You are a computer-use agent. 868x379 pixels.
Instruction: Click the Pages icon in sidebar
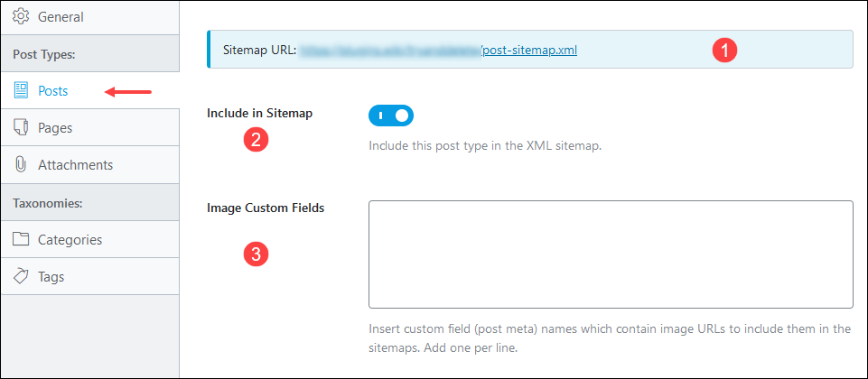21,128
